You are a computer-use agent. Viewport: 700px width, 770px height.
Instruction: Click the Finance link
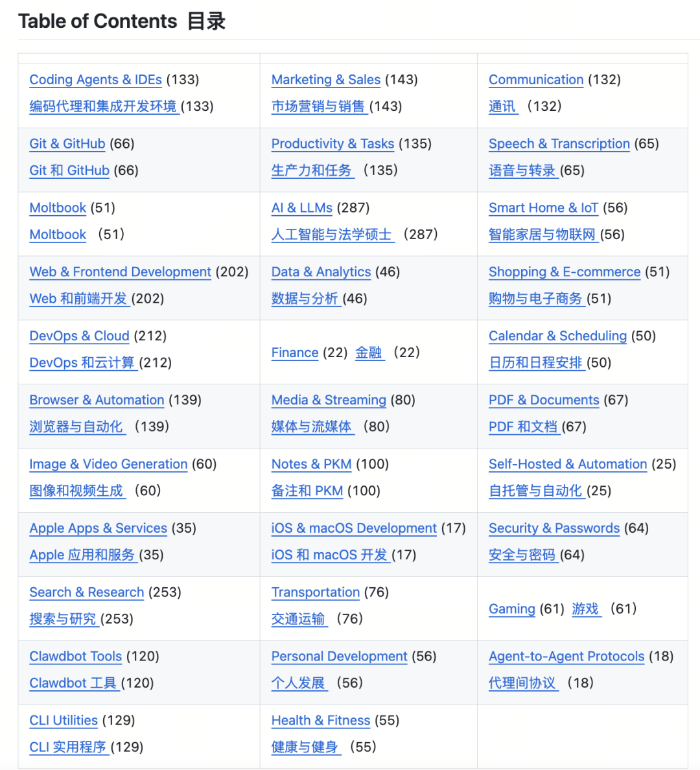point(295,353)
